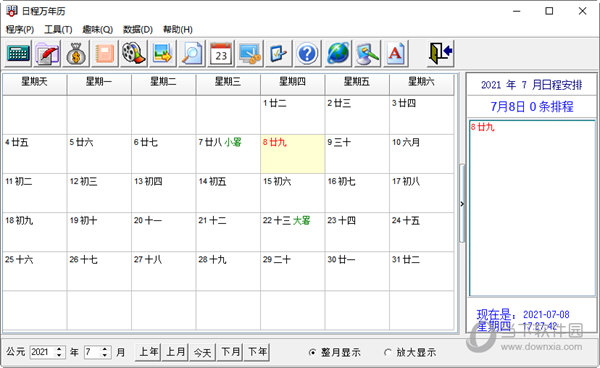Screen dimensions: 600x368
Task: Select day 15 初六 cell
Action: [292, 193]
